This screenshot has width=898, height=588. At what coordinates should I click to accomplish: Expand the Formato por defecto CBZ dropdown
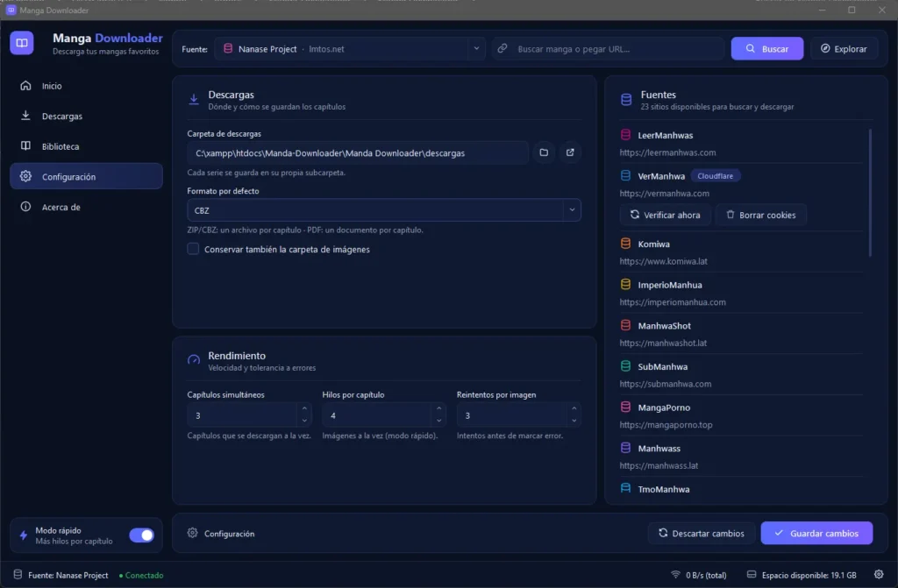point(384,210)
